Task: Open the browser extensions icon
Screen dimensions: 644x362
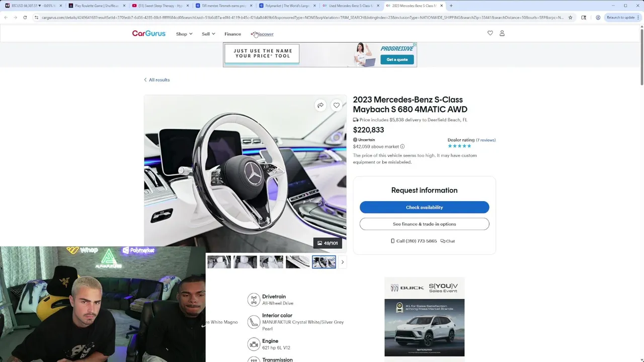Action: point(584,18)
